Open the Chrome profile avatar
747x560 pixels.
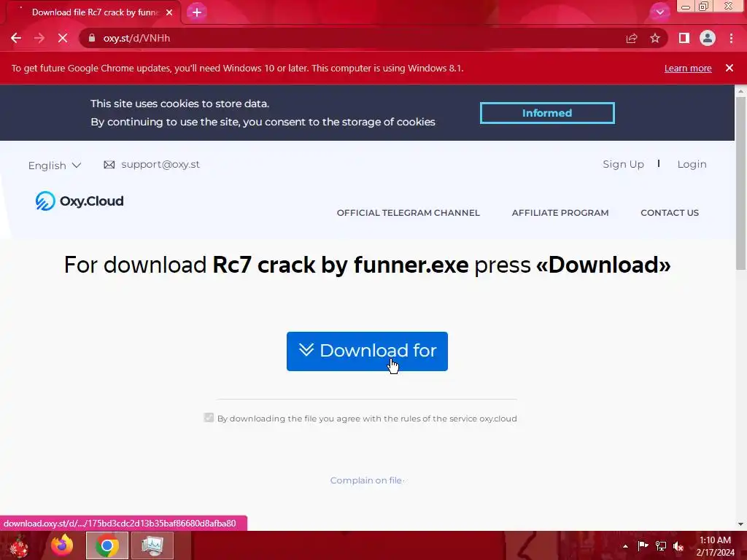pos(708,38)
